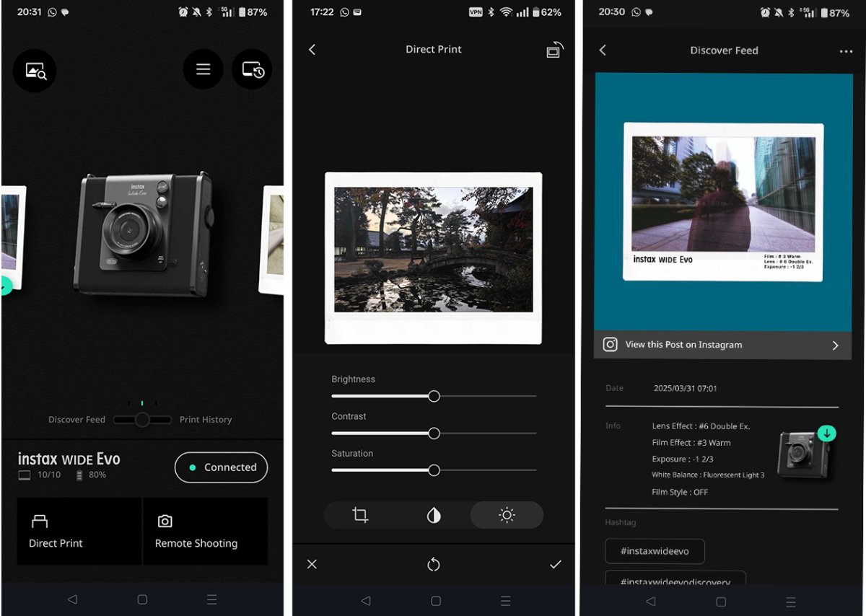
Task: Open the device history icon
Action: point(252,69)
